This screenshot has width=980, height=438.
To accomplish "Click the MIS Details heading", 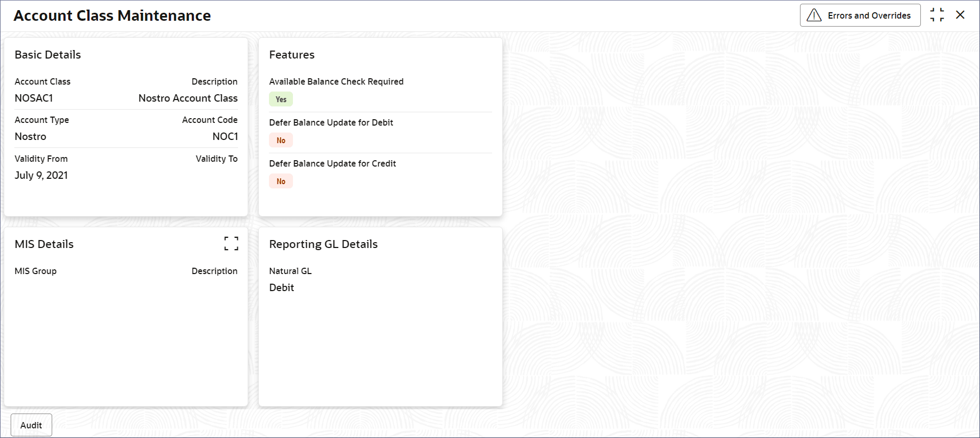I will pyautogui.click(x=44, y=244).
